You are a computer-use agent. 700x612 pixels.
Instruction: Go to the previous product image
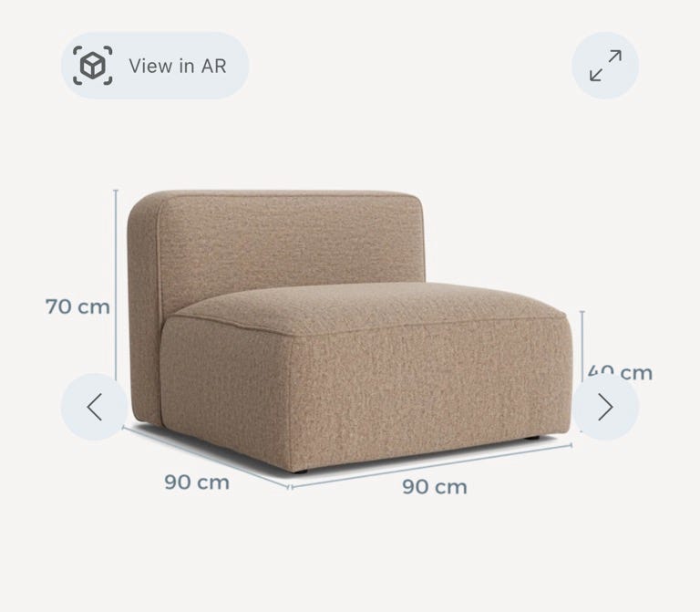click(94, 407)
